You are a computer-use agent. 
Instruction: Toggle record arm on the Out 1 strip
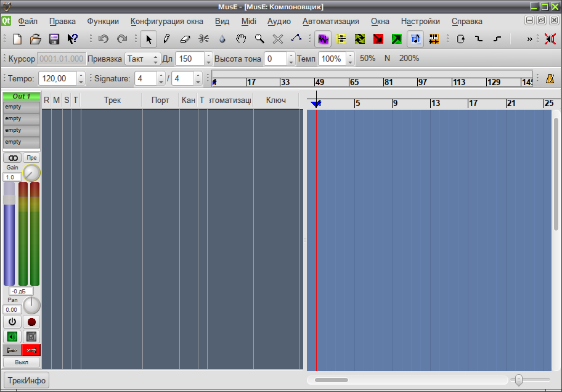click(31, 322)
